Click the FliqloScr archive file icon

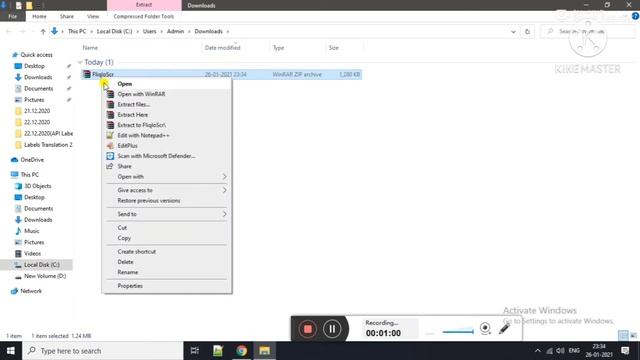87,74
